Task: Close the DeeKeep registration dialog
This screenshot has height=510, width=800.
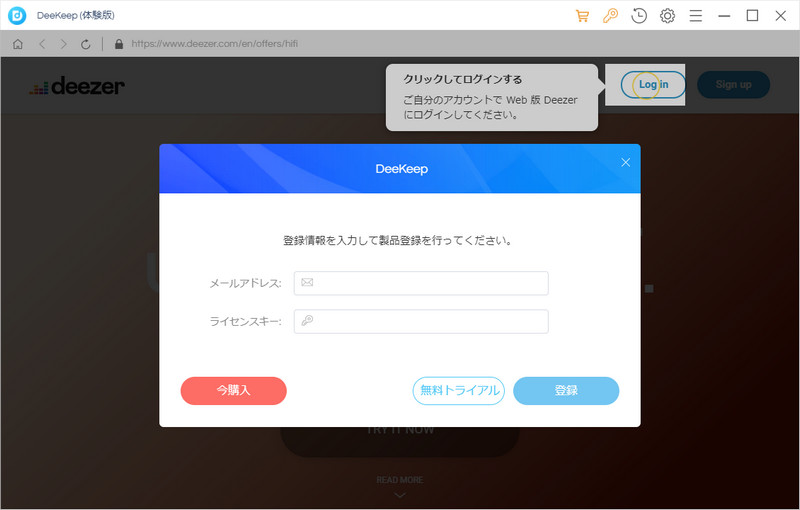Action: pyautogui.click(x=626, y=162)
